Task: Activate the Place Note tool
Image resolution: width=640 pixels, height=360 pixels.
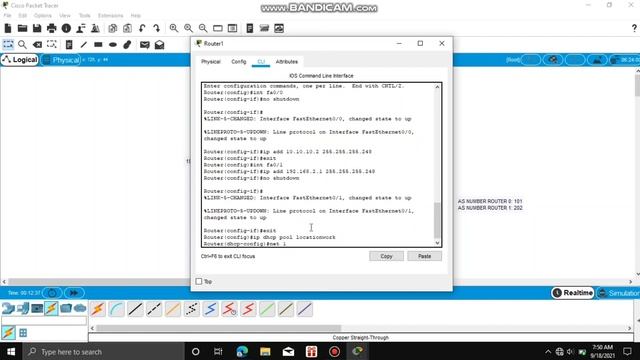Action: coord(69,44)
